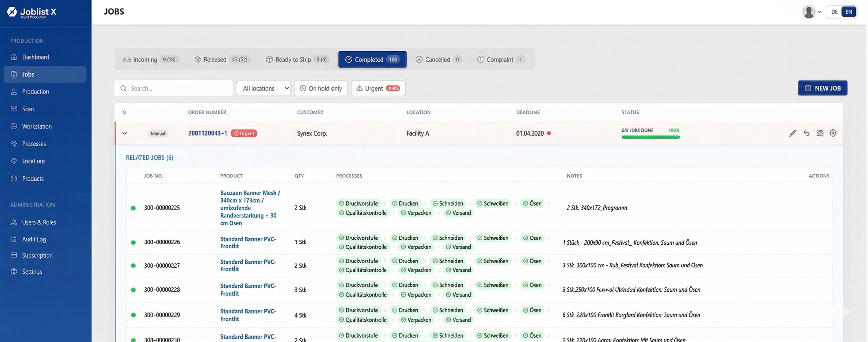Switch language to DE
The image size is (868, 342).
pyautogui.click(x=834, y=12)
